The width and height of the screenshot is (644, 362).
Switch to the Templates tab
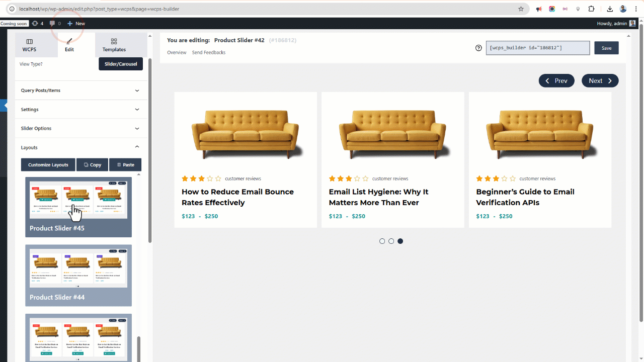[114, 45]
